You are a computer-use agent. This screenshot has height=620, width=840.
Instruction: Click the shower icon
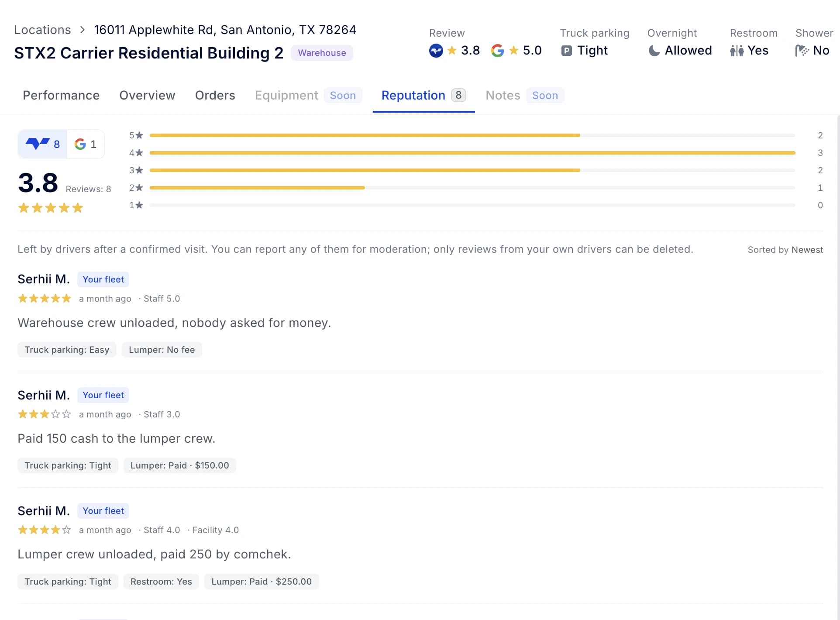click(802, 51)
